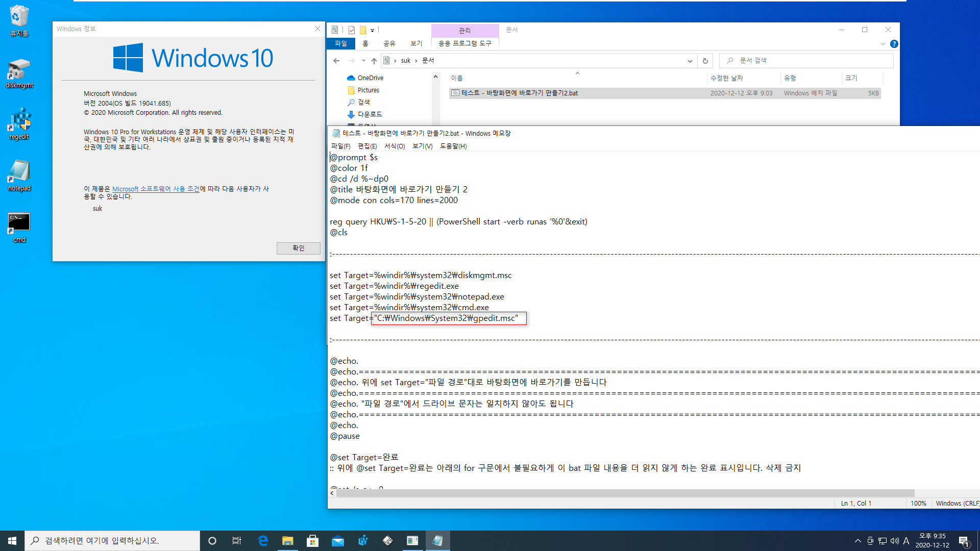Click the '@pause' line in Notepad

(345, 436)
